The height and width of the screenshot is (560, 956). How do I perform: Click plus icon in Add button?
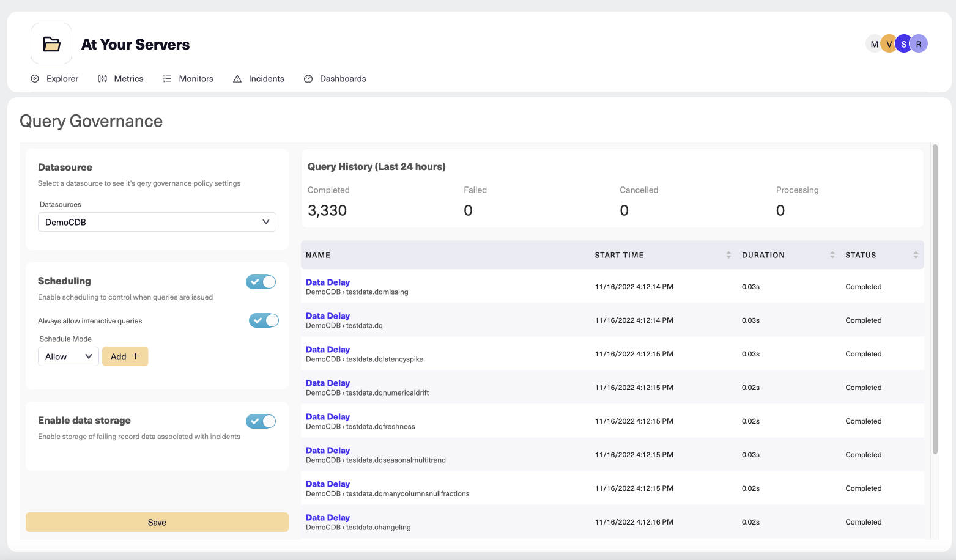136,356
